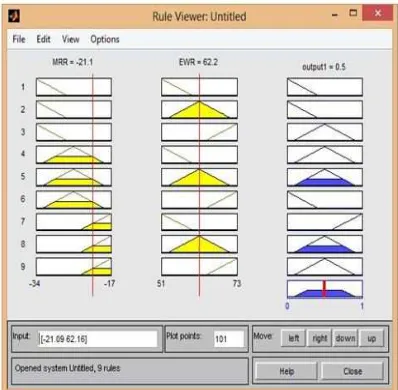The width and height of the screenshot is (398, 390).
Task: Open the File menu
Action: pyautogui.click(x=19, y=39)
